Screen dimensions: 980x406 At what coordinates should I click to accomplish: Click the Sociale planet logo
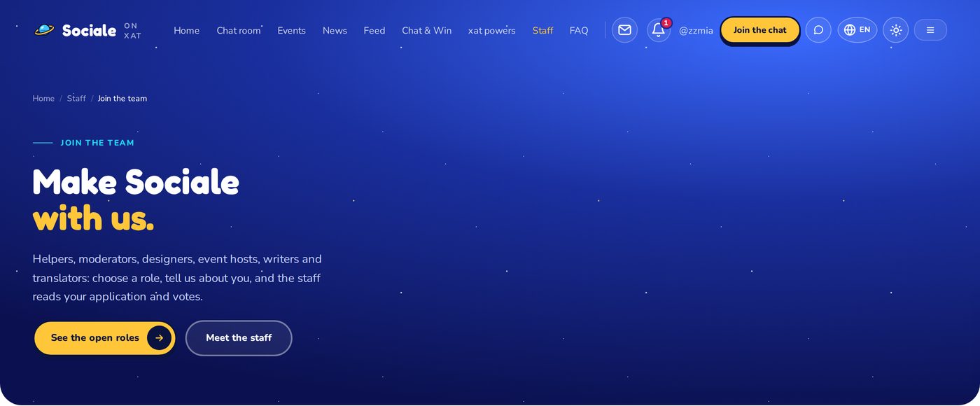[44, 30]
